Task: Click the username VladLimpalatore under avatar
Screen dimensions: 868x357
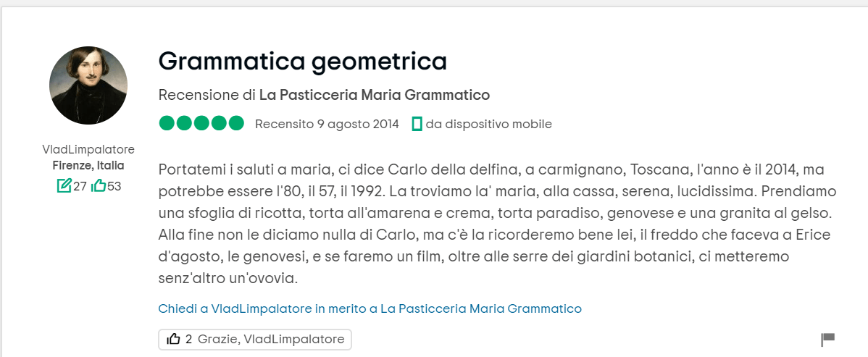Action: tap(88, 149)
